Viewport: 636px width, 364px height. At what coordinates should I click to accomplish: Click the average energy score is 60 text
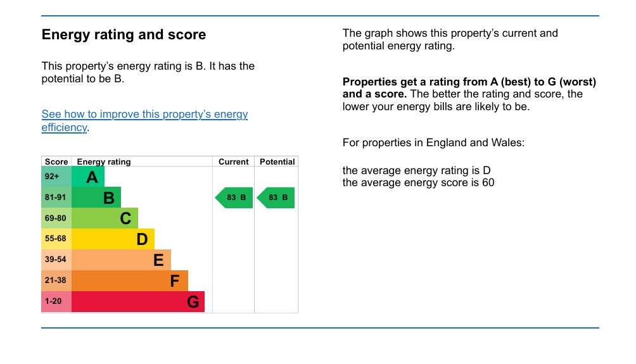pos(418,183)
